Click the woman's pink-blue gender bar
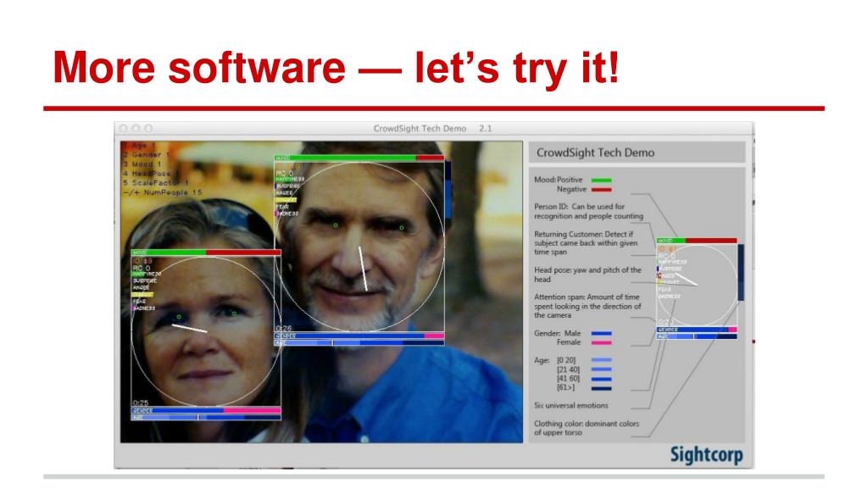Image resolution: width=868 pixels, height=488 pixels. click(x=206, y=411)
